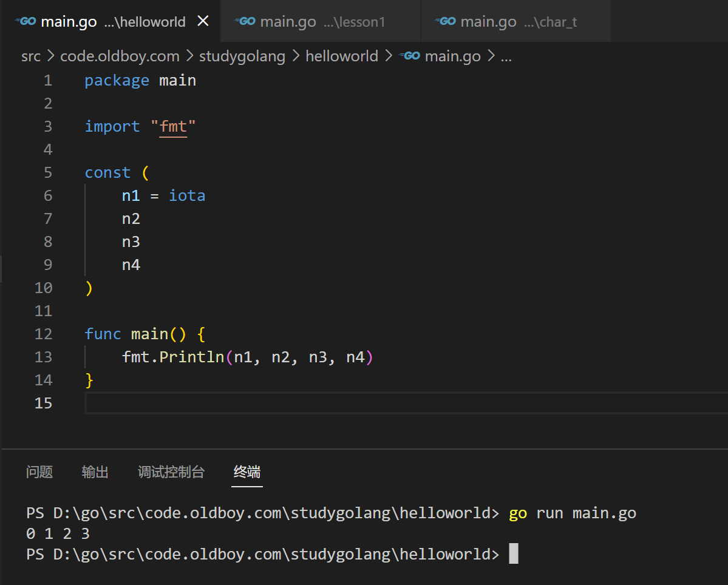Image resolution: width=728 pixels, height=585 pixels.
Task: Click 'Println' call on line 13
Action: [x=192, y=357]
